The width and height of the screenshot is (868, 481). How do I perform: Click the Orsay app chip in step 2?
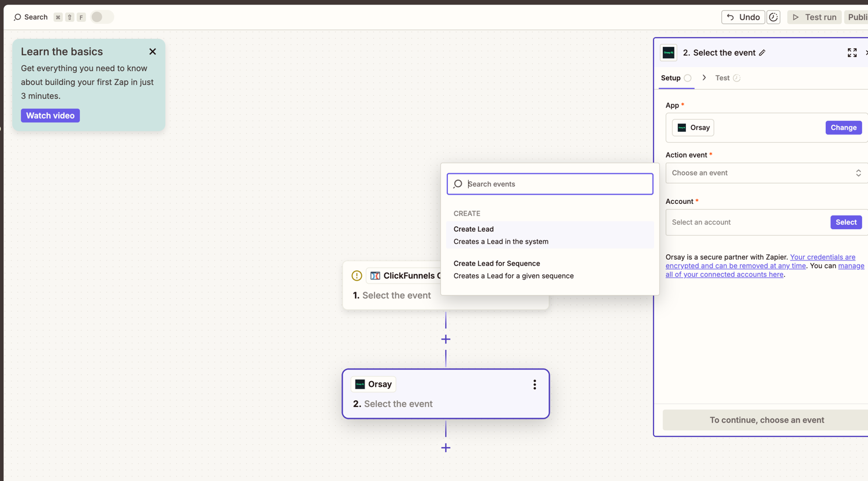point(373,384)
